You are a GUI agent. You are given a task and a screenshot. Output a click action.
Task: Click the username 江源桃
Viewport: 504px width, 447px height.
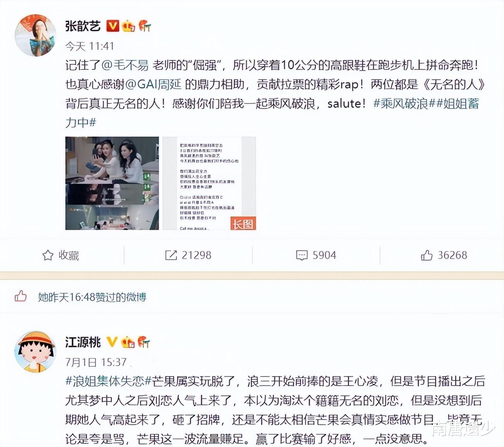tap(83, 342)
